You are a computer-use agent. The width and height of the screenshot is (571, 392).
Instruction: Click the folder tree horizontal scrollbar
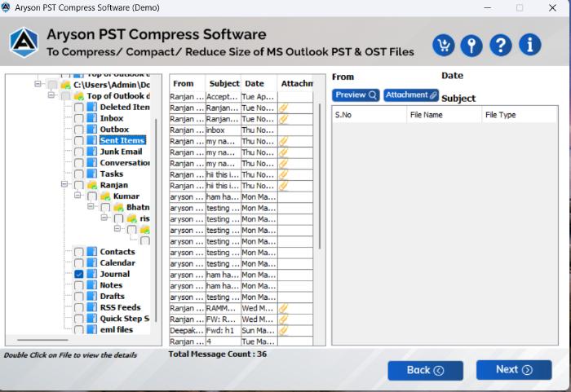point(42,340)
